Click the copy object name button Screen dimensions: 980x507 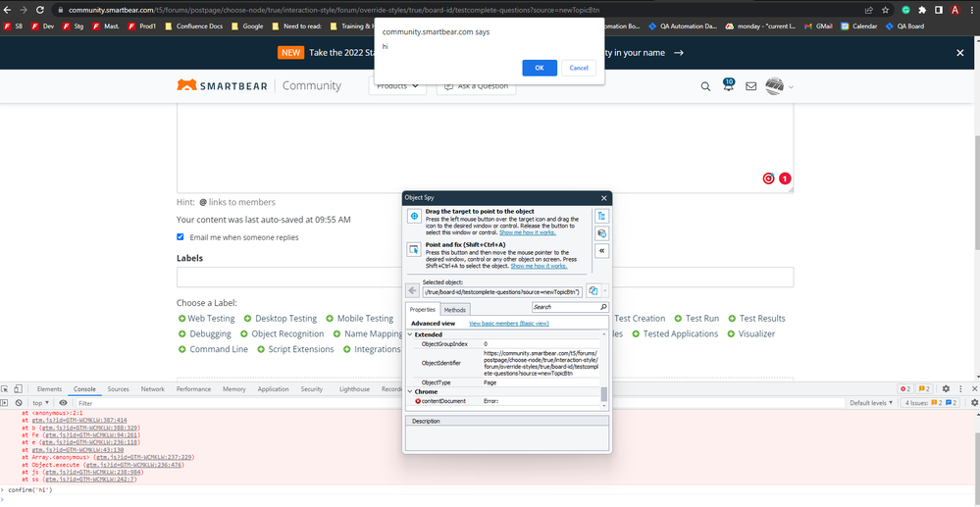[x=593, y=290]
